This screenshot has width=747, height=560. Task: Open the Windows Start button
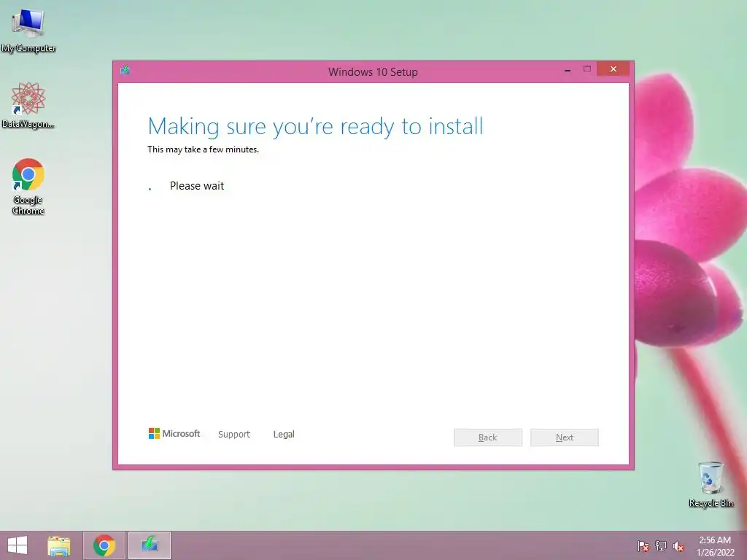(18, 545)
